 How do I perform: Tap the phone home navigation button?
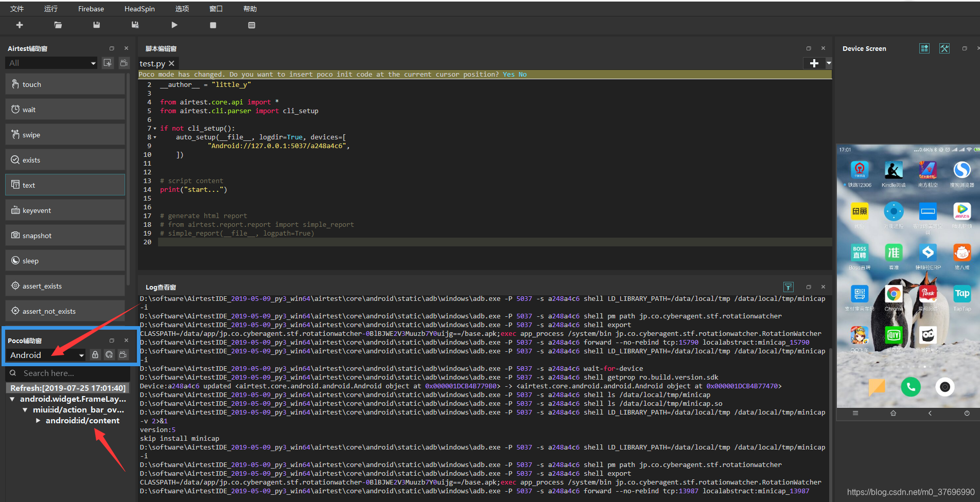click(893, 413)
